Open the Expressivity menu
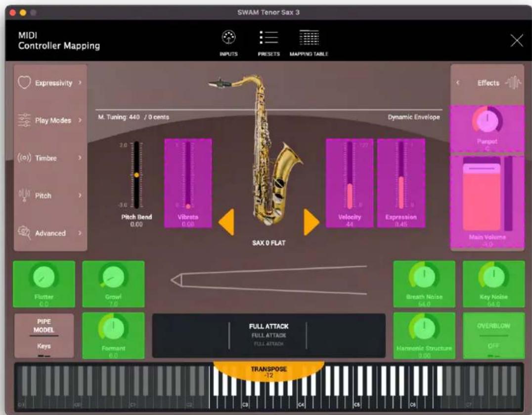Viewport: 532px width, 415px height. point(50,83)
